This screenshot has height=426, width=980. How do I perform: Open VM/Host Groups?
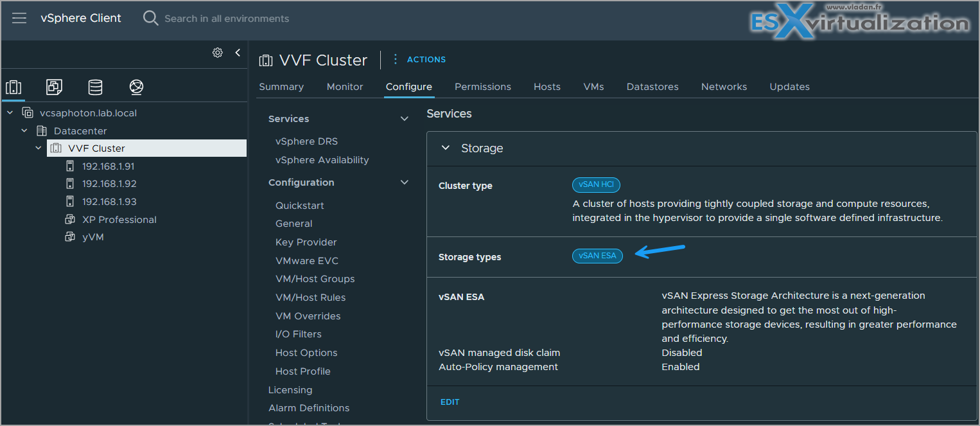click(x=315, y=279)
